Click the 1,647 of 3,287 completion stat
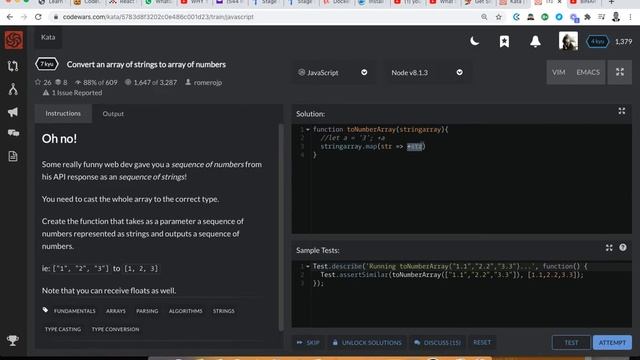640x360 pixels. point(151,82)
